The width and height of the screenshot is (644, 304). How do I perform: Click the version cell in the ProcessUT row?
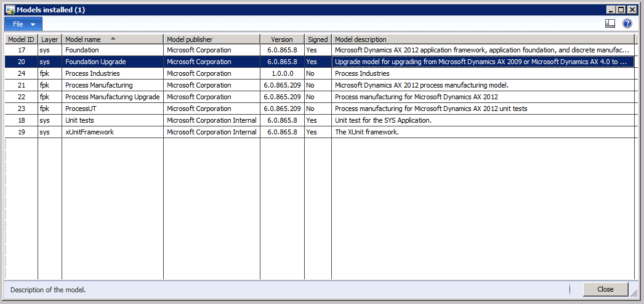pyautogui.click(x=282, y=109)
